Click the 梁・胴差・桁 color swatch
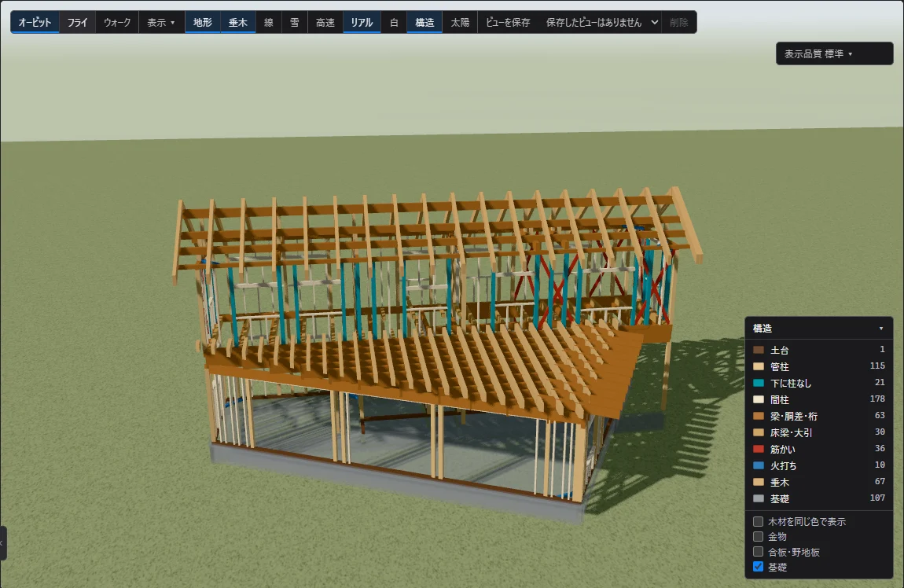The height and width of the screenshot is (588, 904). pyautogui.click(x=759, y=416)
